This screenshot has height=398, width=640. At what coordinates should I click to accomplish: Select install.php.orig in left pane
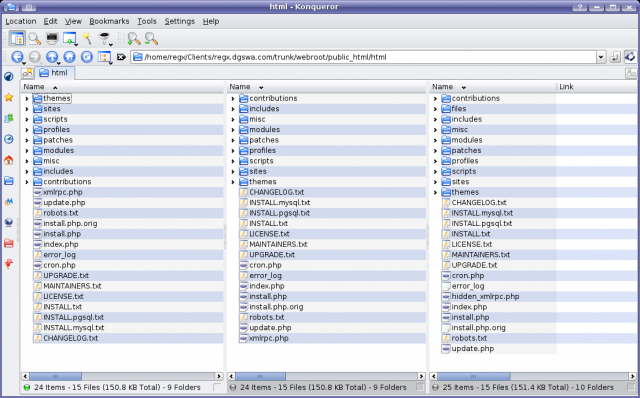(70, 223)
